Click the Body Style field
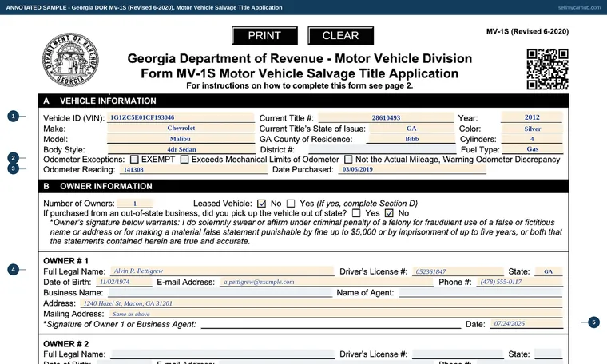Viewport: 607px width, 364px height. click(x=181, y=149)
